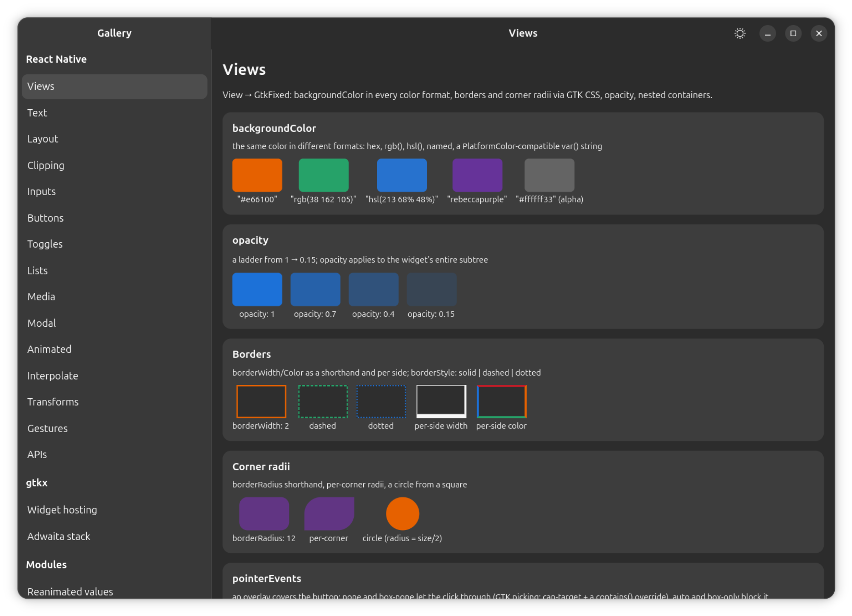
Task: Click the per-side width white box
Action: (441, 401)
